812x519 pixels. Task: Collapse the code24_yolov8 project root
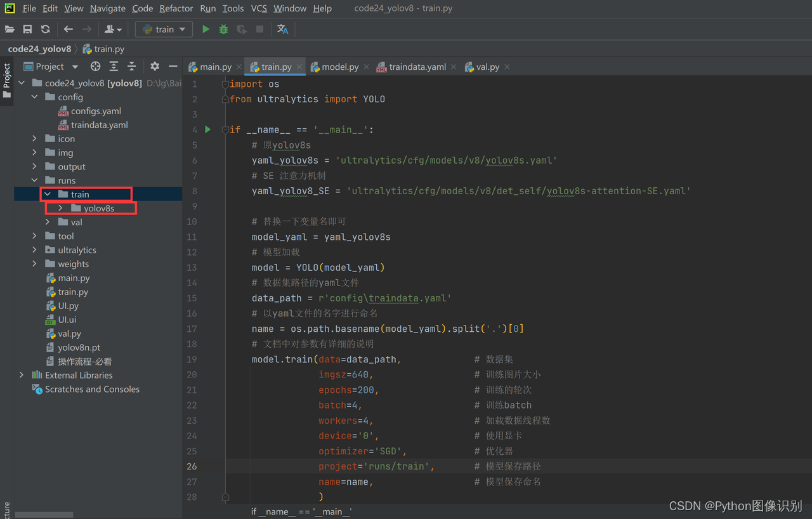22,83
